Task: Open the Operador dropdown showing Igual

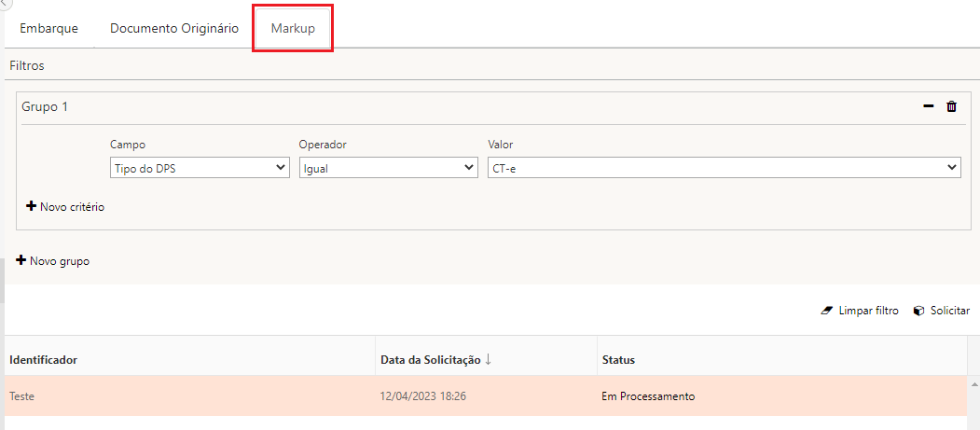Action: pos(388,167)
